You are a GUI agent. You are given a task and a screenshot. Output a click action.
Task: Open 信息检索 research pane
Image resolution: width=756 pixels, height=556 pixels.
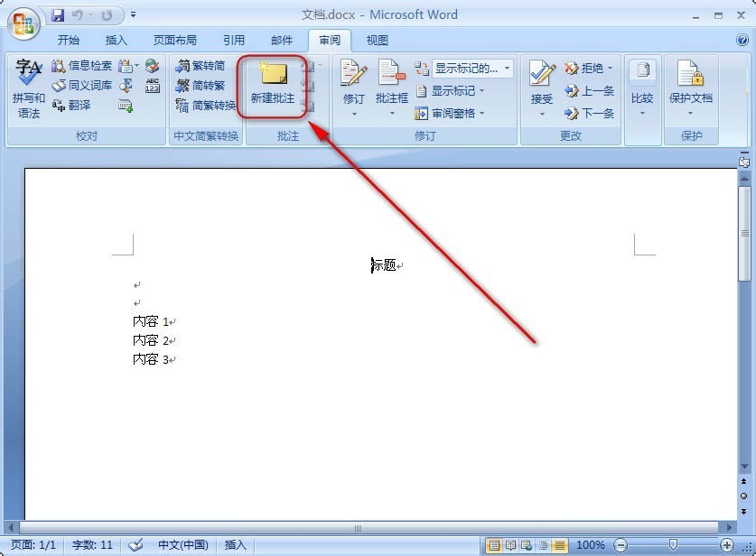click(82, 66)
